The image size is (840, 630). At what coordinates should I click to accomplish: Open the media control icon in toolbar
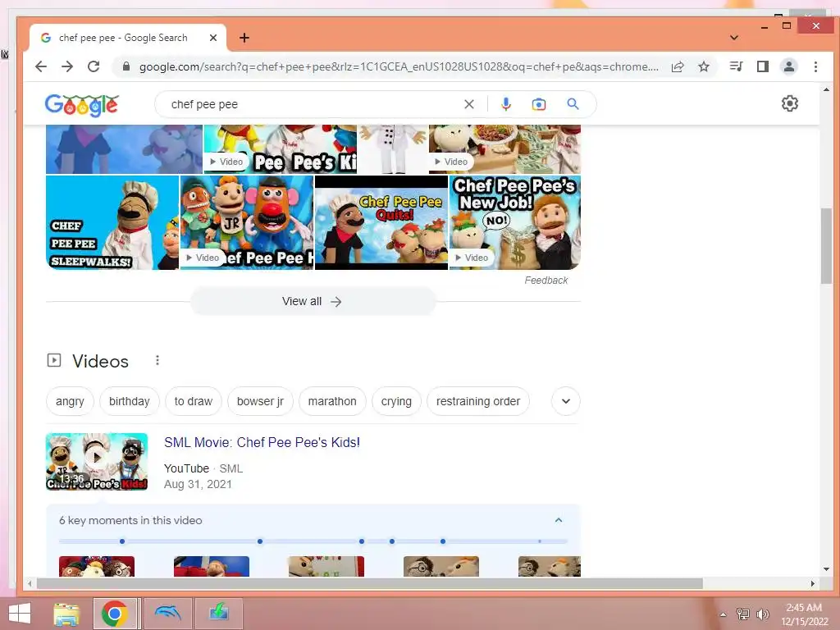736,66
